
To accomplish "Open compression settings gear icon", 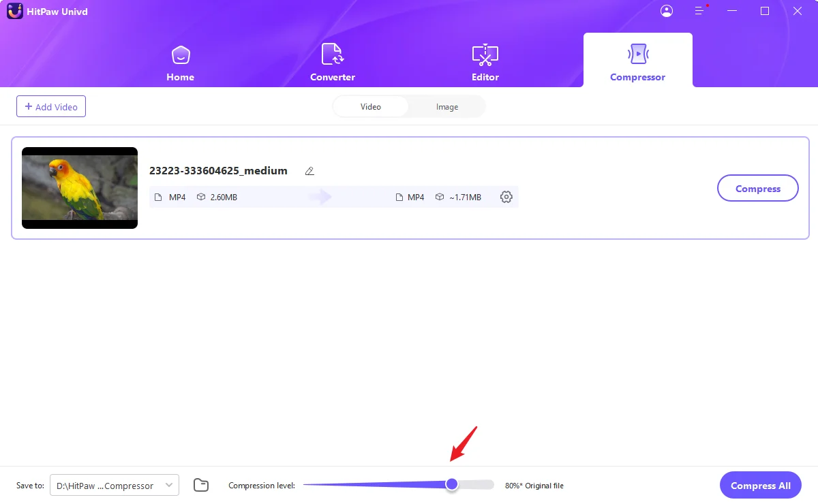I will point(506,197).
